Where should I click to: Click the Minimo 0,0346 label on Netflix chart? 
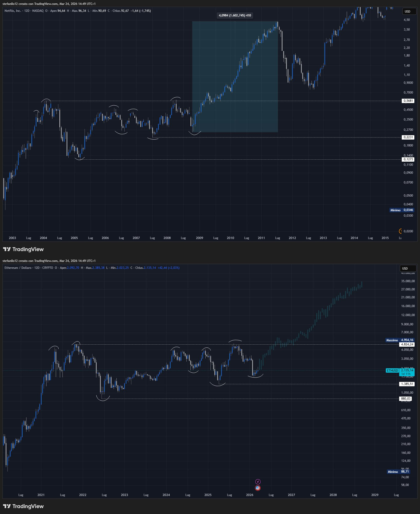coord(402,210)
